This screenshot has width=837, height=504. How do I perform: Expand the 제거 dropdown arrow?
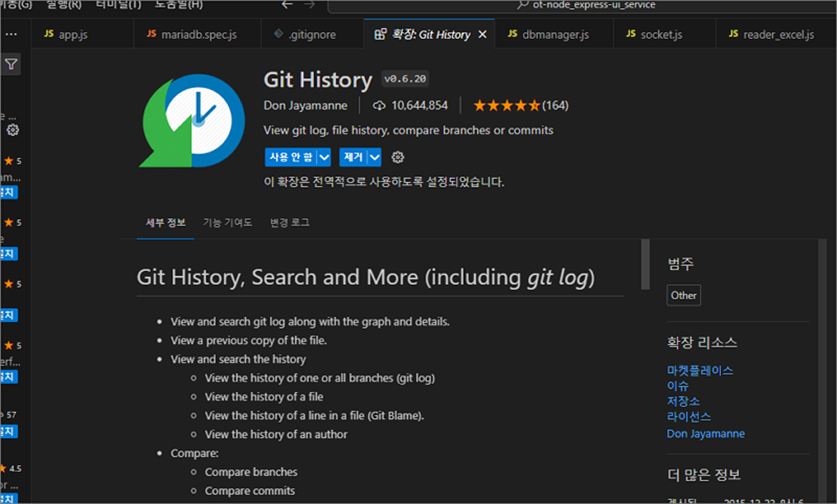[374, 157]
